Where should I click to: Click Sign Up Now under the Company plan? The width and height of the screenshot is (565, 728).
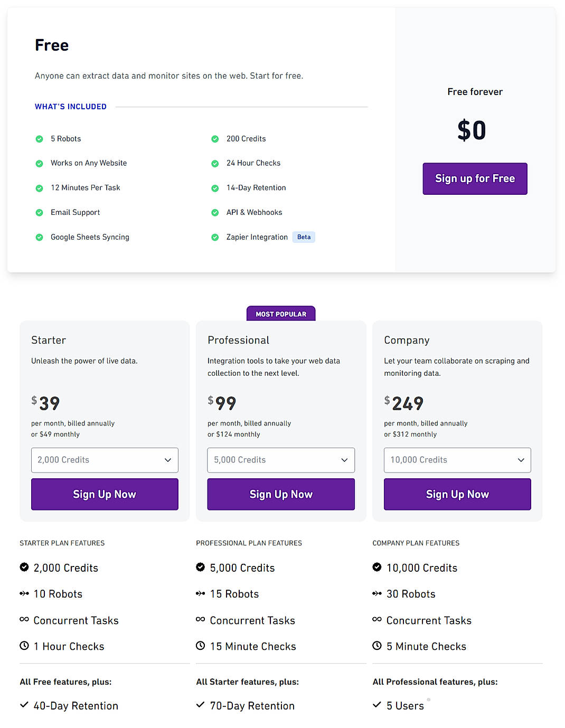[x=457, y=494]
